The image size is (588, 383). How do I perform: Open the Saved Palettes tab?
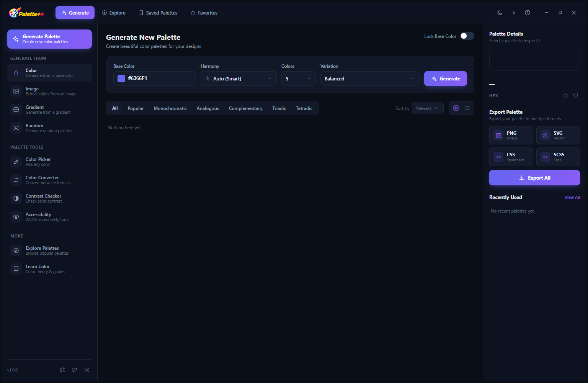pyautogui.click(x=158, y=13)
